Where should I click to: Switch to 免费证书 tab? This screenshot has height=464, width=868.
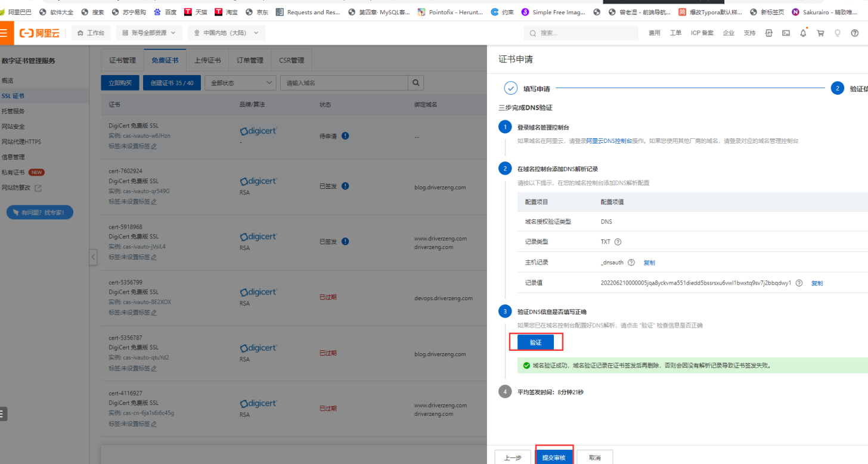coord(165,60)
